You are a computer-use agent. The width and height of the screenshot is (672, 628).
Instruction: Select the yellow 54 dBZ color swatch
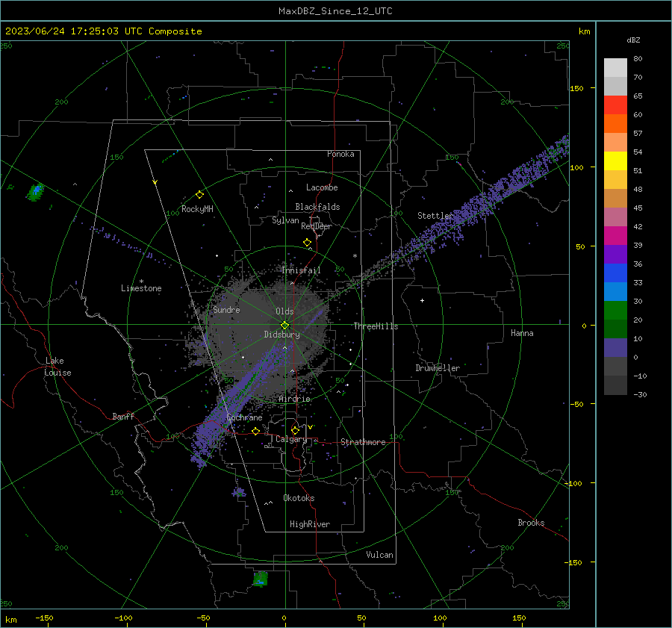click(x=615, y=161)
